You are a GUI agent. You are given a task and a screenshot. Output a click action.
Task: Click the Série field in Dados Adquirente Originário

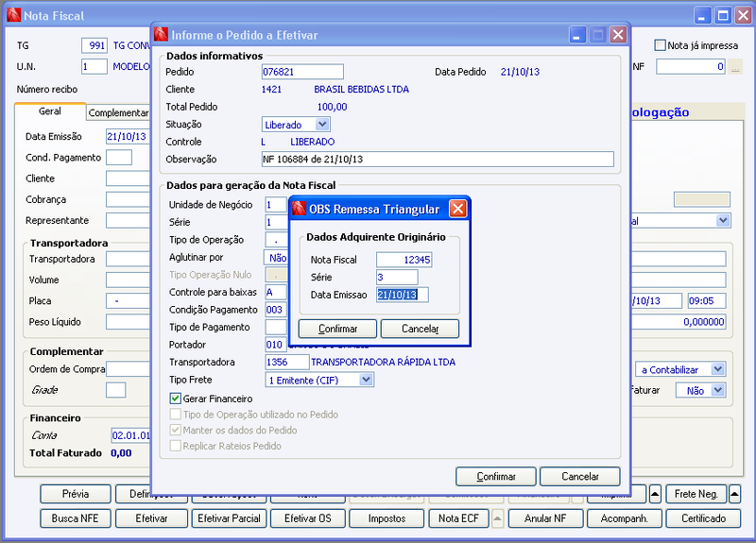pos(397,277)
